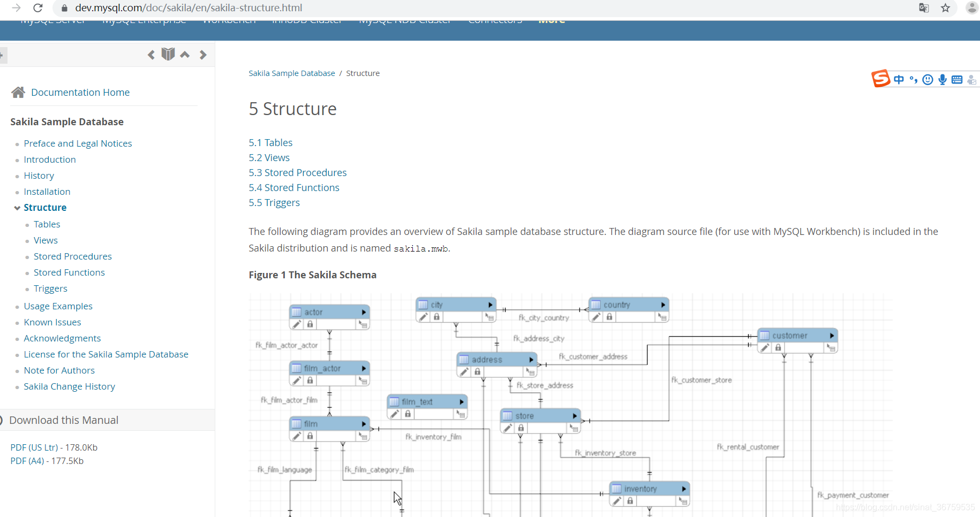Viewport: 980px width, 517px height.
Task: Click the browser forward arrow
Action: pos(16,8)
